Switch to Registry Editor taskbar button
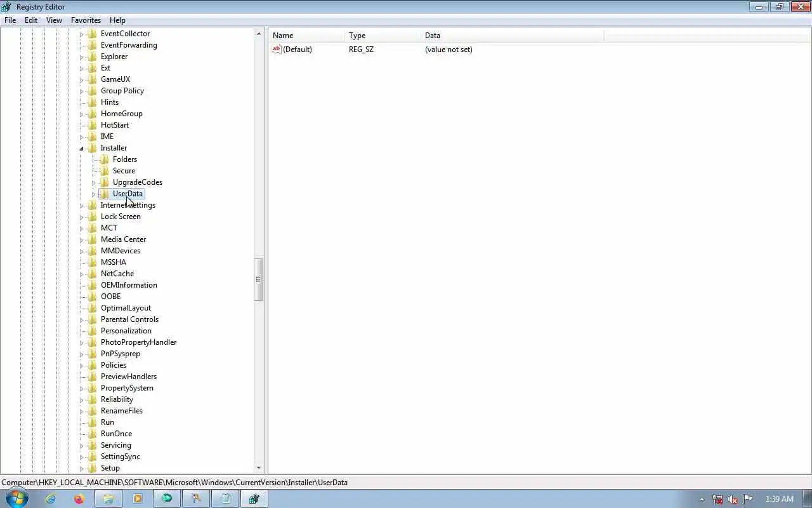The height and width of the screenshot is (508, 812). [254, 498]
